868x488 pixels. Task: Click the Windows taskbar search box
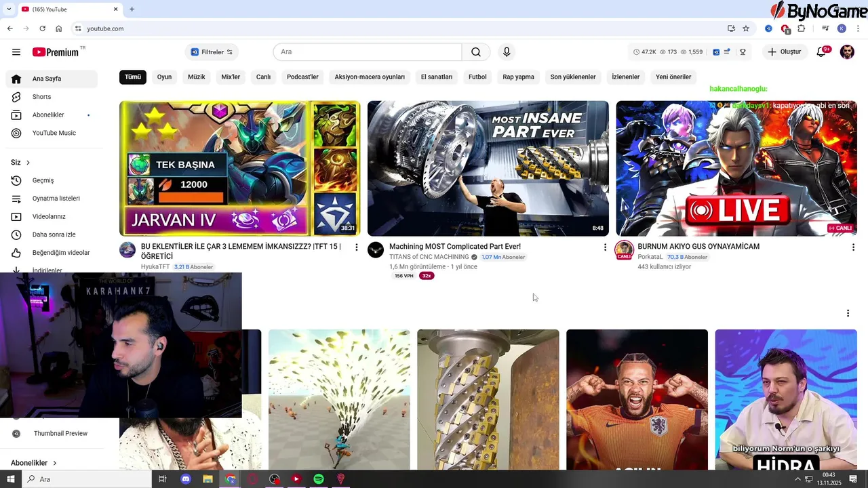coord(87,479)
